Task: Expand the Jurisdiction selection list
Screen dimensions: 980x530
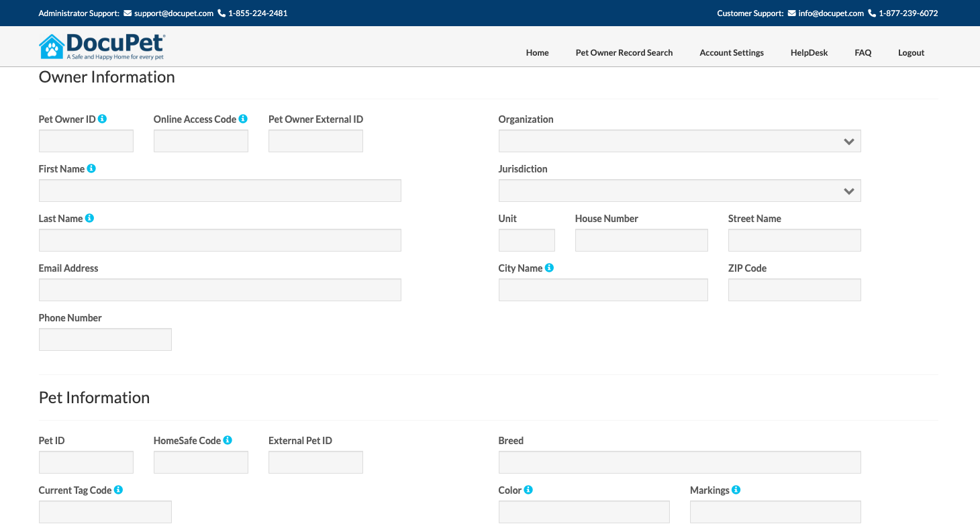Action: (679, 191)
